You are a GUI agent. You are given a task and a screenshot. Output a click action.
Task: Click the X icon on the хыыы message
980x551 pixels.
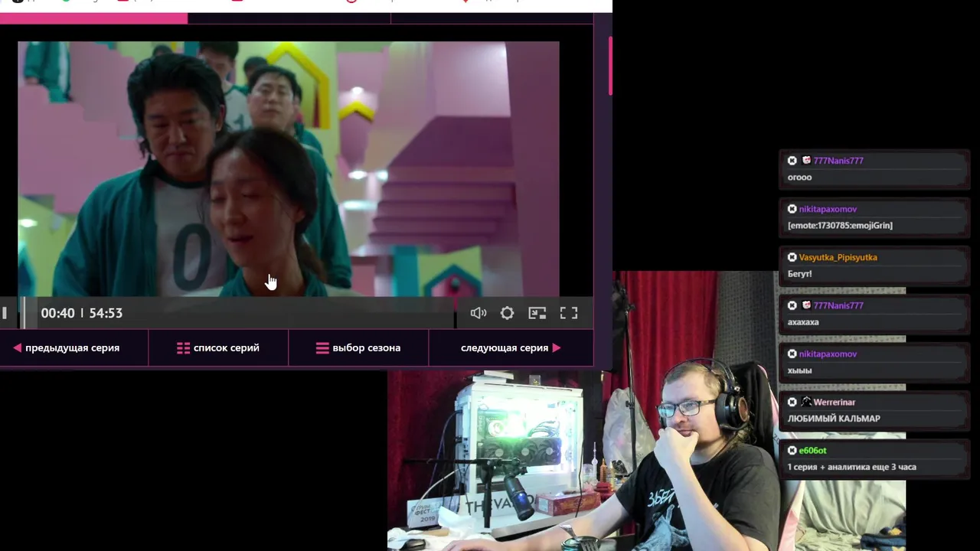[x=792, y=354]
